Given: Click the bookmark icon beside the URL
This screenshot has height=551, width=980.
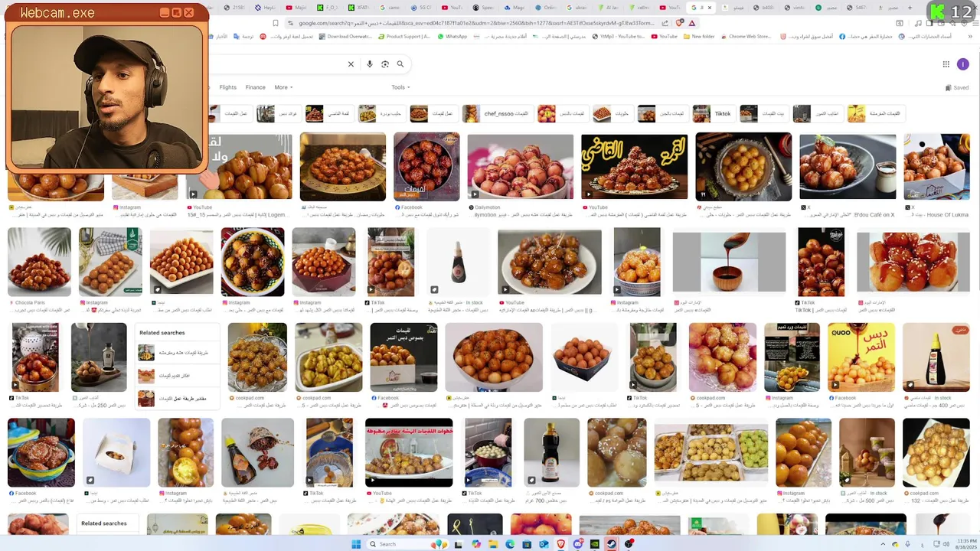Looking at the screenshot, I should (275, 23).
